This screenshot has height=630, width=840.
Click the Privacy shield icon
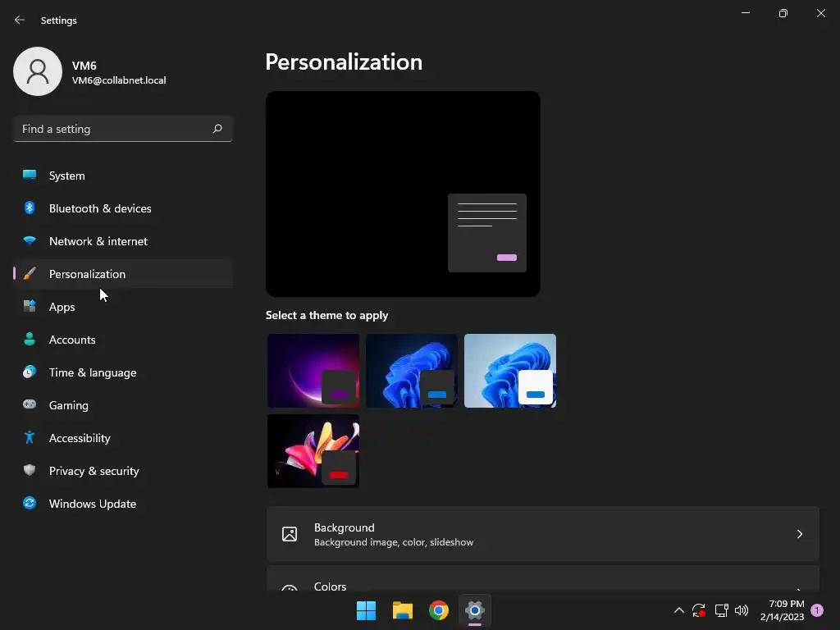point(30,470)
